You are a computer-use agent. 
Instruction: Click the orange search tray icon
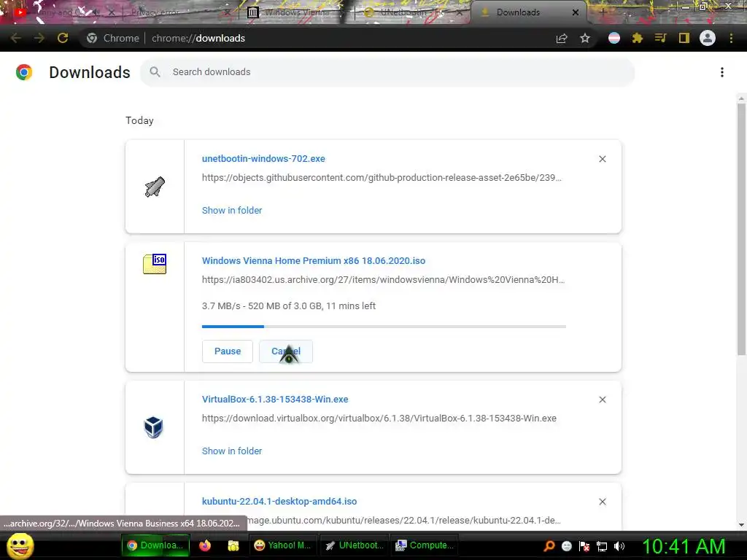point(549,546)
